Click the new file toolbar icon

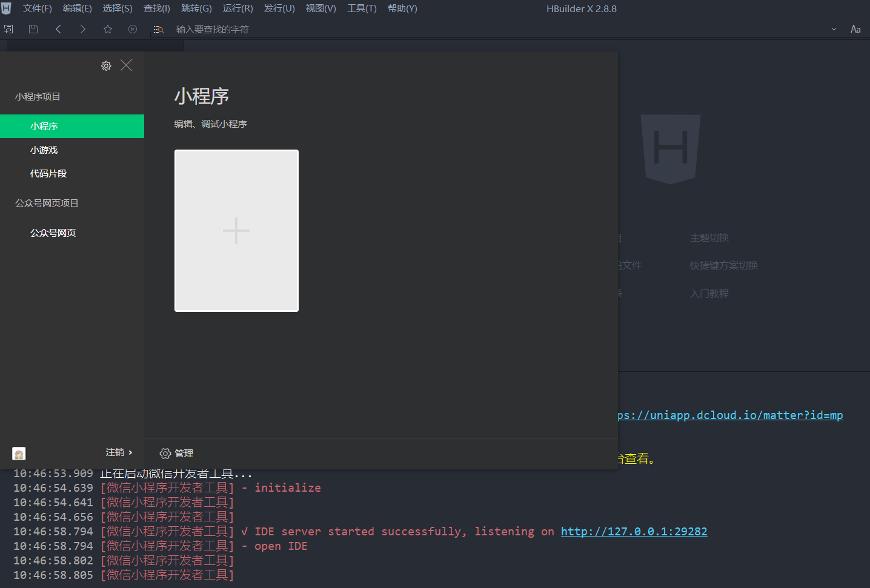8,29
